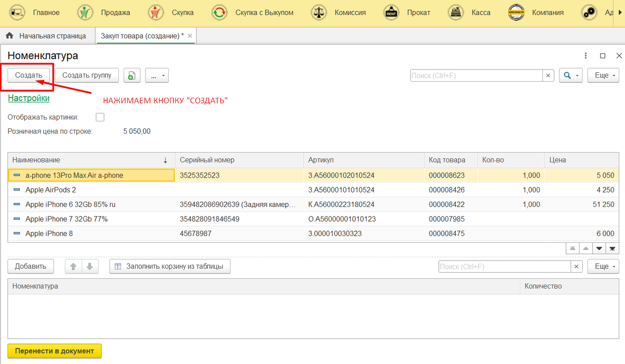Click serial number 45678987 cell
625x364 pixels.
point(239,234)
